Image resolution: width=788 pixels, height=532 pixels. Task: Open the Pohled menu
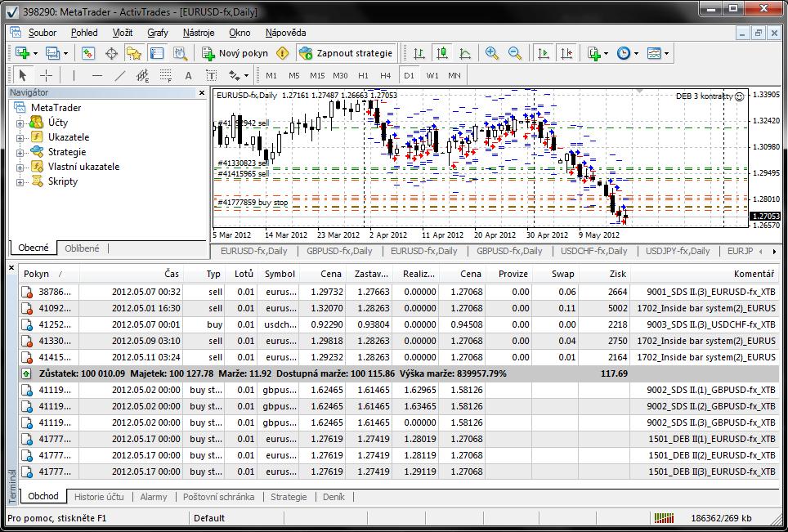coord(84,33)
